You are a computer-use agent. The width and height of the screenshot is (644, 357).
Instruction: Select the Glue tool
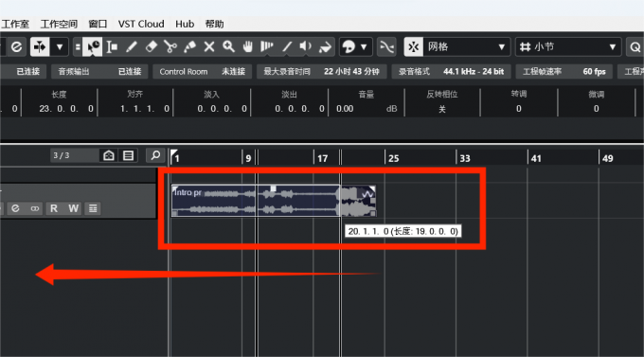[189, 46]
